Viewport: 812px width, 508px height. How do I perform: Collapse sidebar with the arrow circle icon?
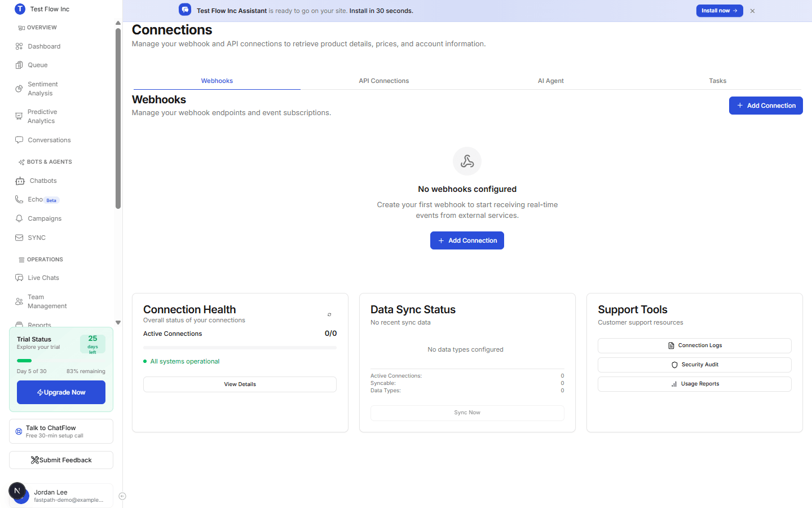click(122, 496)
